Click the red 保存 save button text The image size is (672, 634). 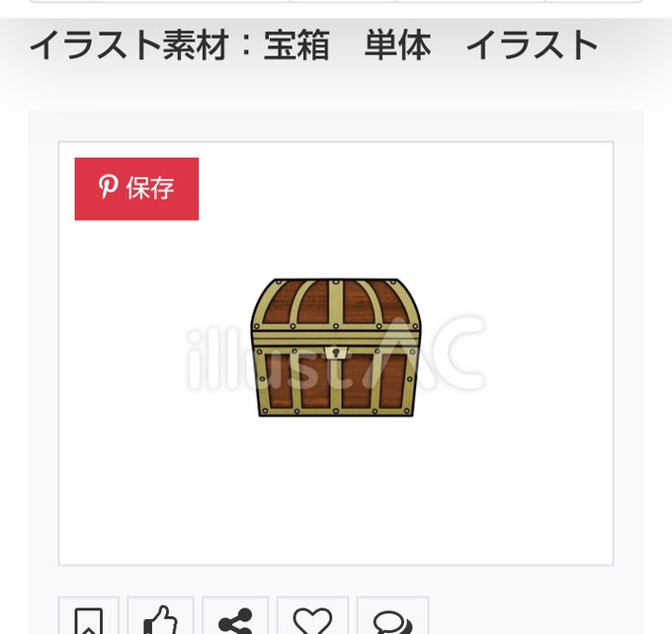coord(150,188)
